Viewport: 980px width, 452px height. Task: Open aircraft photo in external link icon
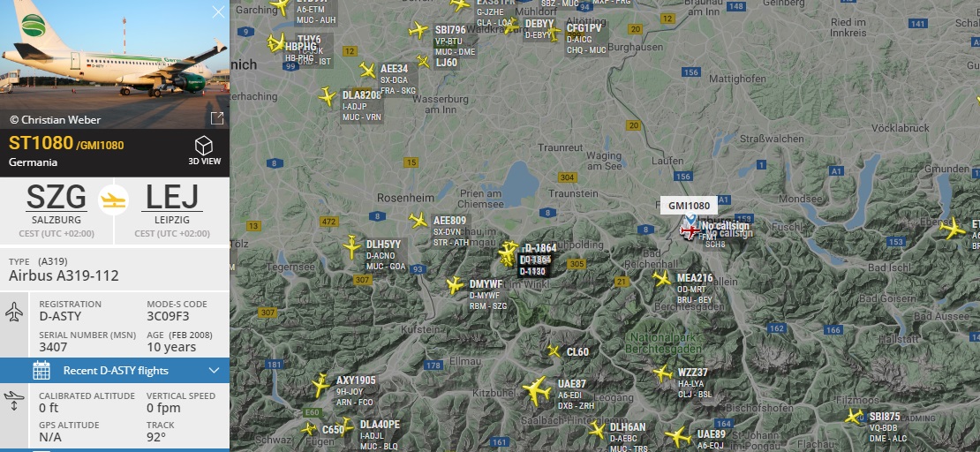click(217, 118)
